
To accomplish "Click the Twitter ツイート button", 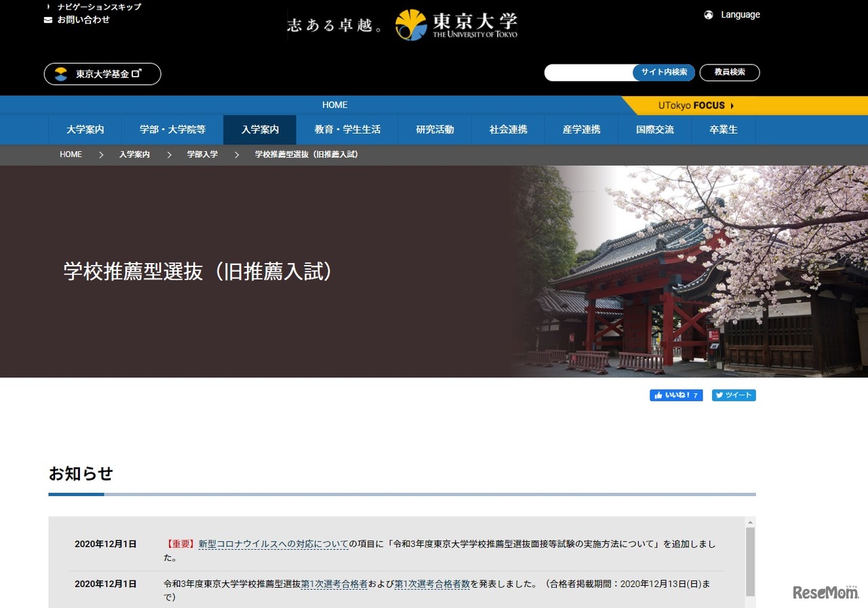I will tap(734, 395).
